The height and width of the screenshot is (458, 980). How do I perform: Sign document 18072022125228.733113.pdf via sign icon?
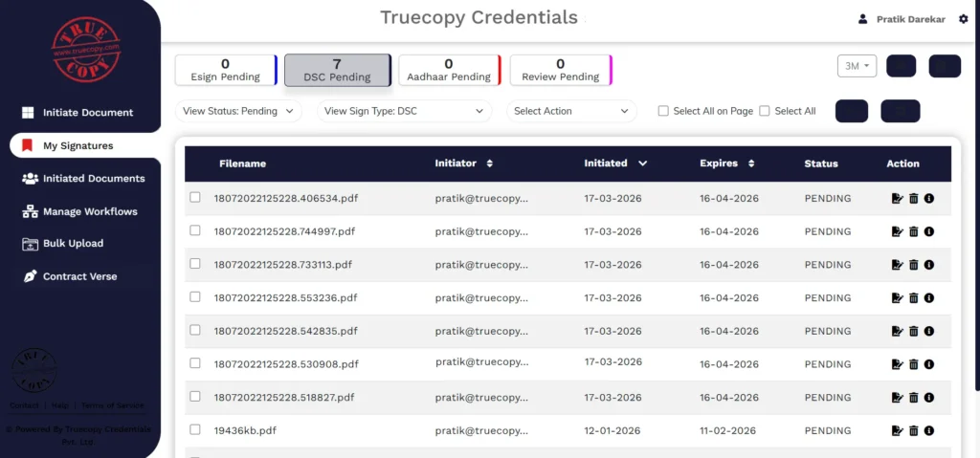(898, 265)
